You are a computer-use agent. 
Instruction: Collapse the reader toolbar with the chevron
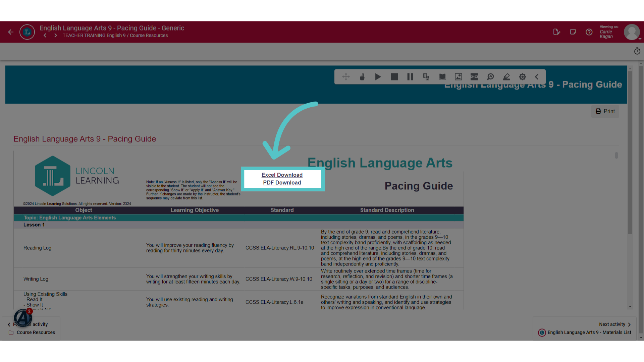click(537, 77)
